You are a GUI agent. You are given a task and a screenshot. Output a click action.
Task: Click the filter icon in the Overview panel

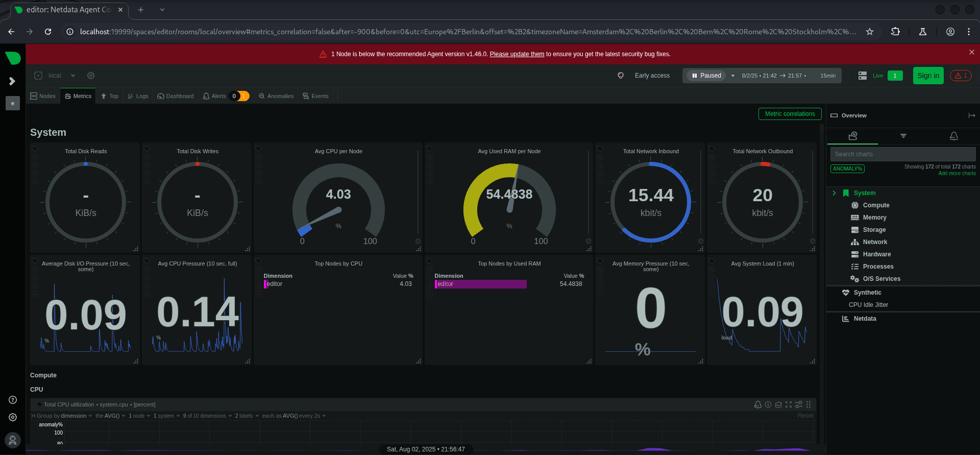click(x=903, y=136)
